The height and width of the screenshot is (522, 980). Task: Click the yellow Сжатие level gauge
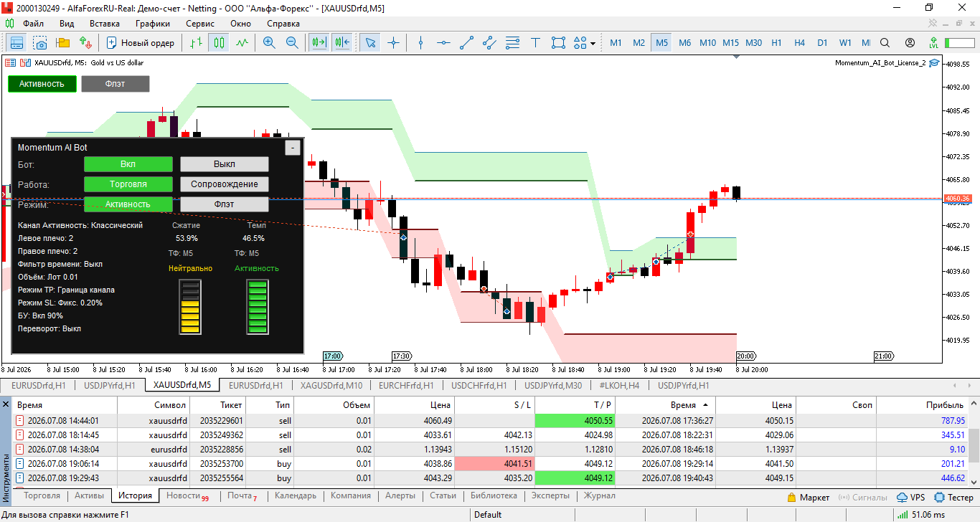190,307
